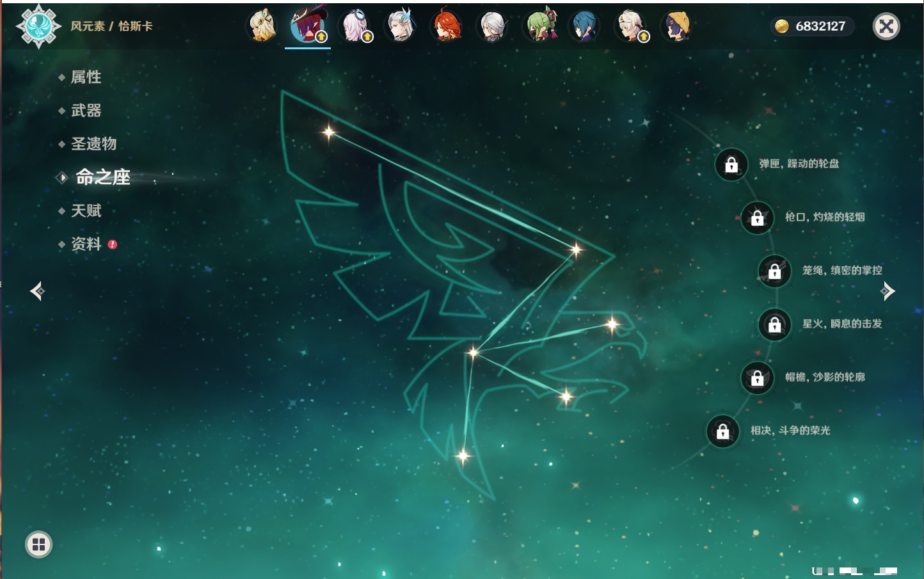
Task: Select the pink-haired character with goggles
Action: [x=355, y=27]
